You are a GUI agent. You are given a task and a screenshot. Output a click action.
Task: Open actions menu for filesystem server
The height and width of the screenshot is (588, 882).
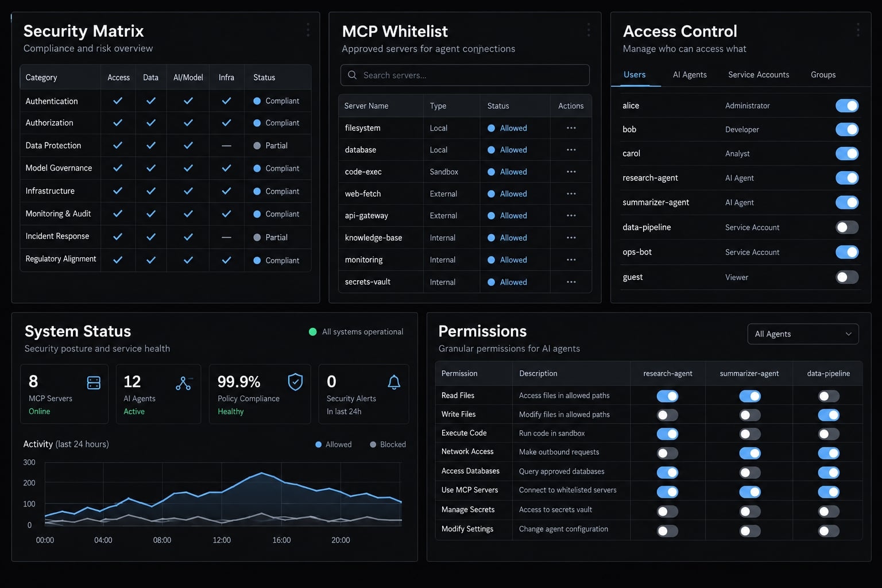coord(571,128)
